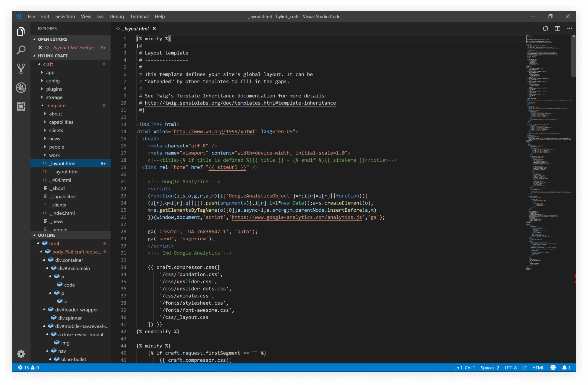Open the File menu
Screen dimensions: 588x385
[31, 16]
